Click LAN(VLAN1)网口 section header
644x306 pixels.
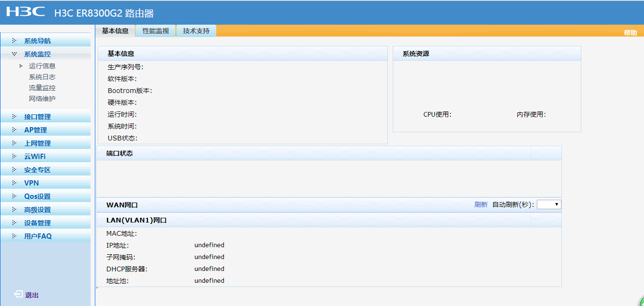(x=329, y=220)
